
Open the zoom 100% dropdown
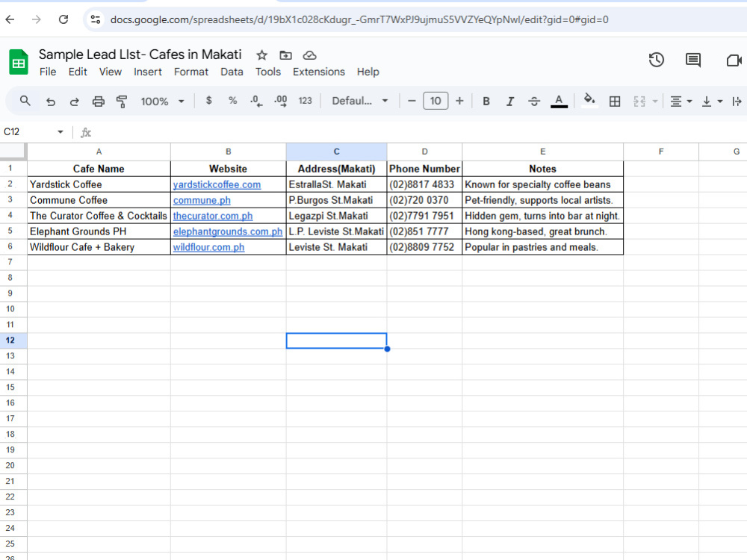point(162,102)
